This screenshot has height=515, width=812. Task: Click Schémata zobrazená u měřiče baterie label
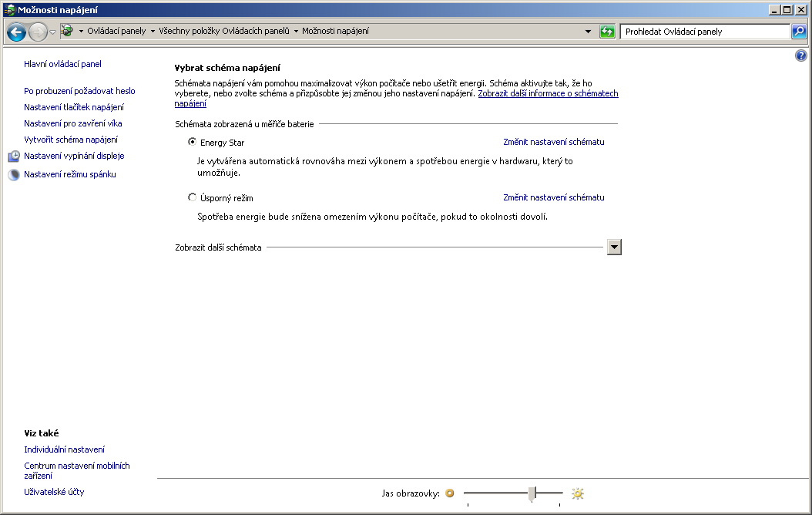[x=244, y=124]
